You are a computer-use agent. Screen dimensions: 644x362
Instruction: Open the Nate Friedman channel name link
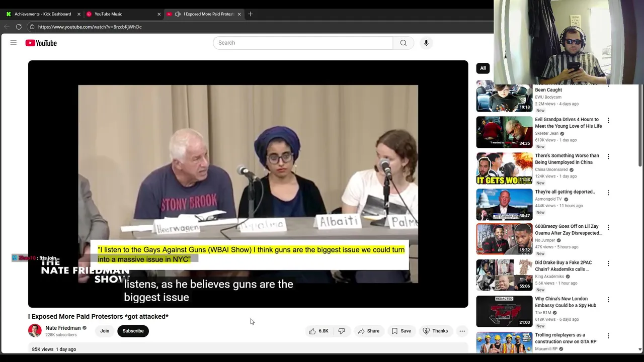click(x=63, y=328)
